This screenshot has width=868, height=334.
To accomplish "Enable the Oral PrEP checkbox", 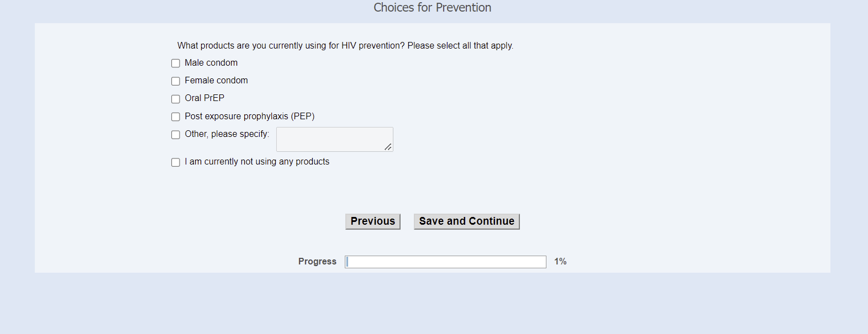I will (176, 99).
